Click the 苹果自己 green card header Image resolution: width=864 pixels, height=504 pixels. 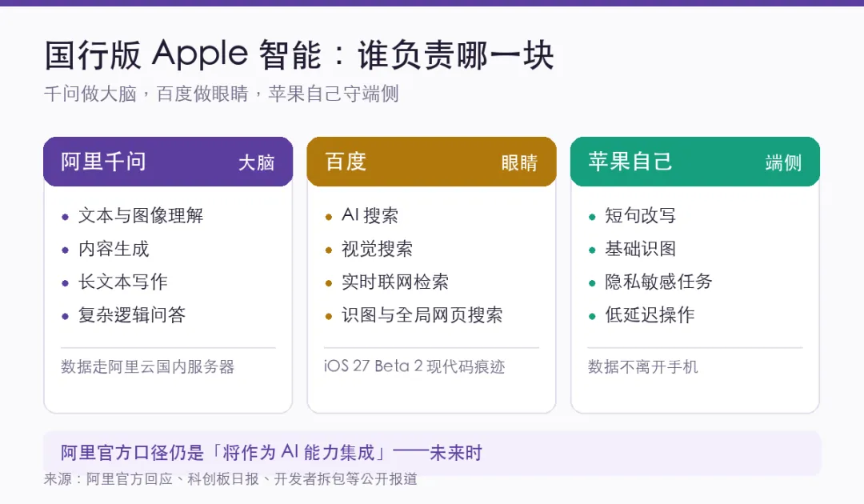click(695, 162)
